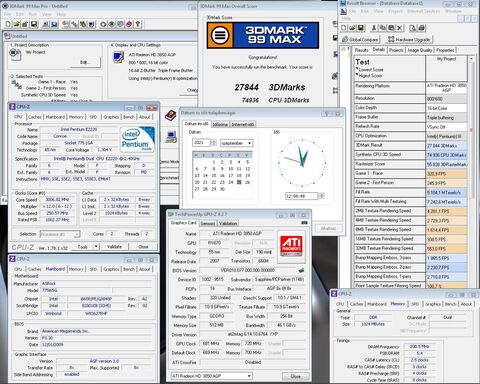Click the 27844 3DMarks score text
480x384 pixels.
(270, 87)
